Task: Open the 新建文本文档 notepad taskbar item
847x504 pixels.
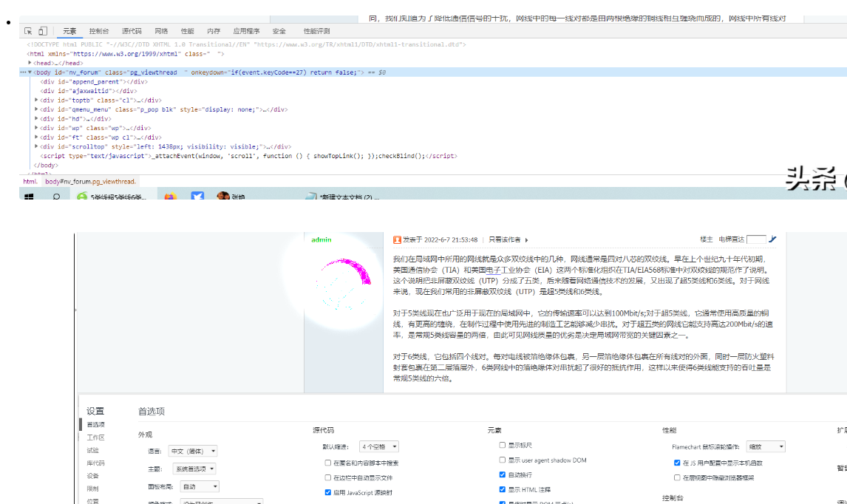Action: pos(342,197)
